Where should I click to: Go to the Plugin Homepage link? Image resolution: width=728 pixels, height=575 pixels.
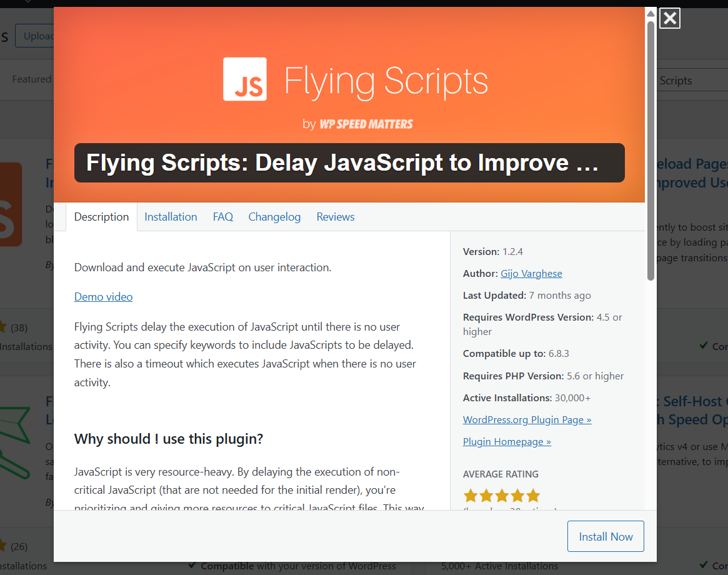(507, 442)
